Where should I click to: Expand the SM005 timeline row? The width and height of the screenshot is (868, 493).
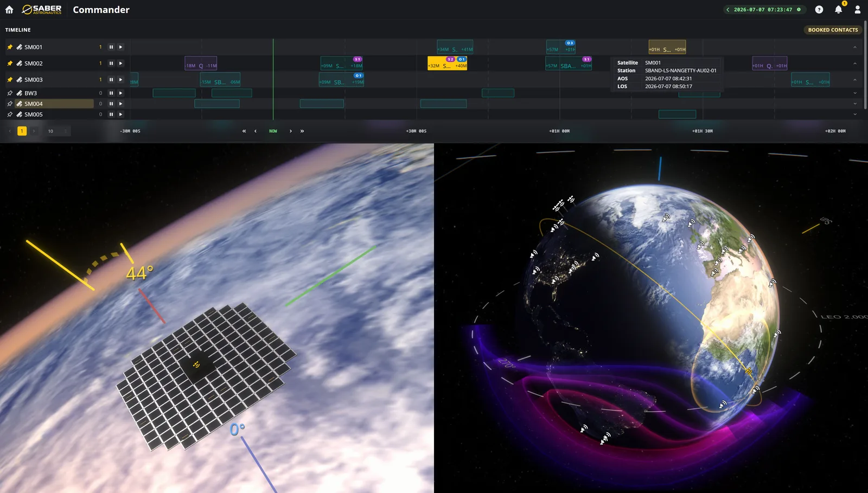point(855,114)
